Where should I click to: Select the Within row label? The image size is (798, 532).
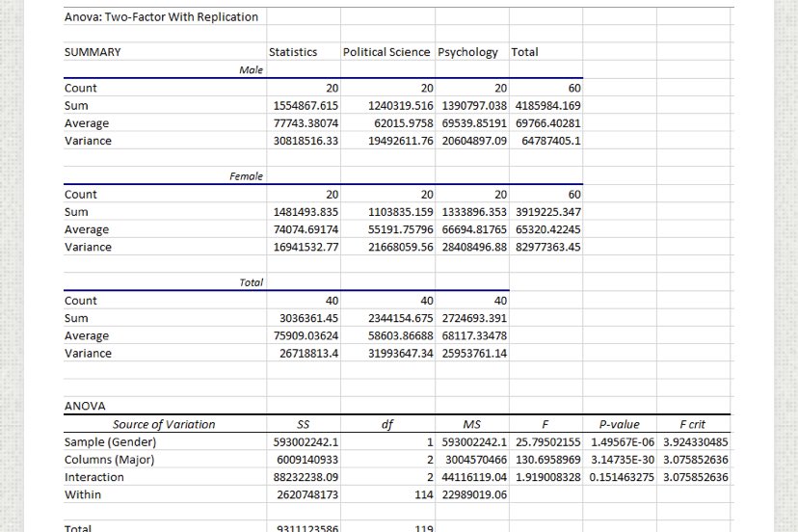pos(83,494)
